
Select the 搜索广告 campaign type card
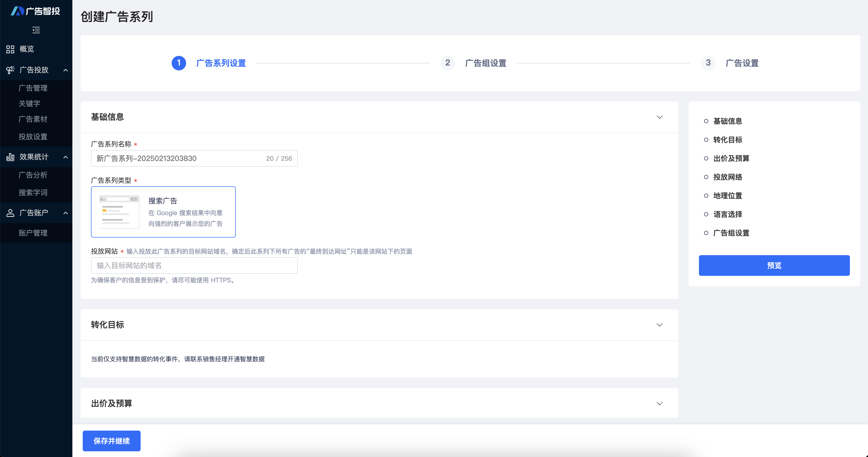163,212
